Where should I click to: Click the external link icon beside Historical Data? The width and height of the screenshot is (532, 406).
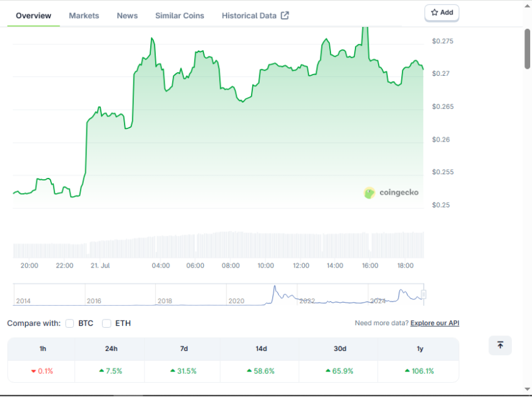[x=285, y=16]
